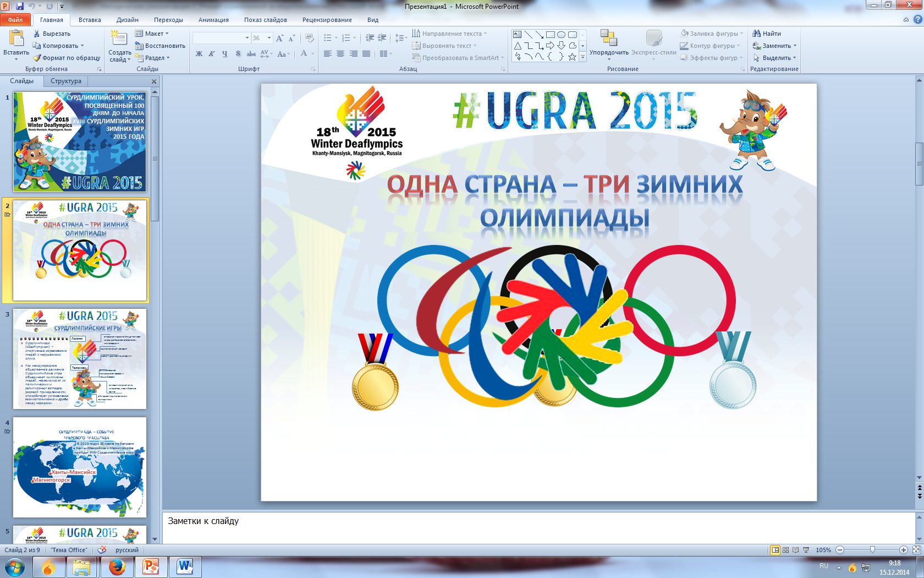This screenshot has height=578, width=924.
Task: Toggle italic (К) formatting
Action: click(212, 53)
